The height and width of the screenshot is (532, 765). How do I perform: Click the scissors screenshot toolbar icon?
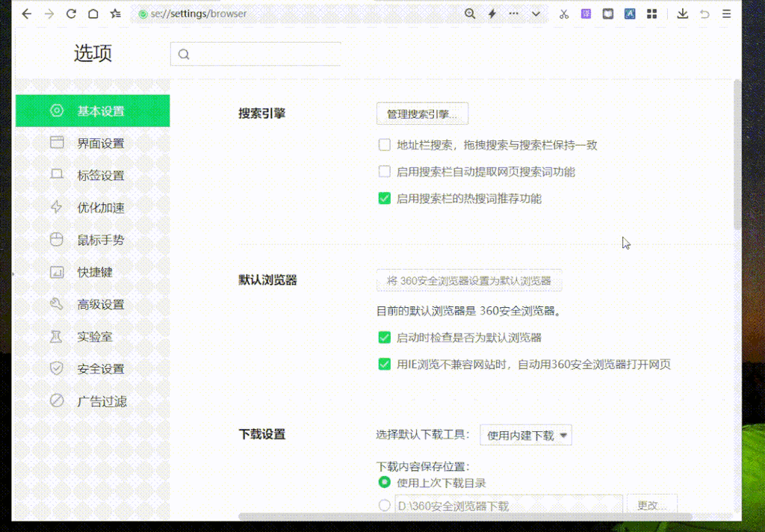564,13
